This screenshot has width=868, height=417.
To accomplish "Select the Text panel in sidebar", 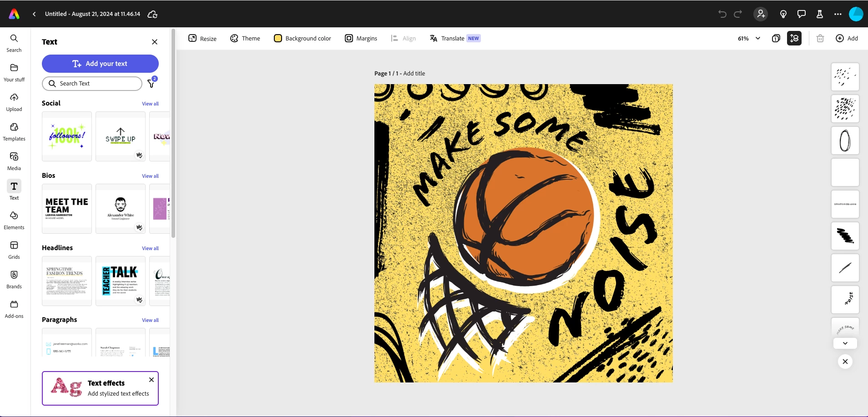I will [x=14, y=191].
